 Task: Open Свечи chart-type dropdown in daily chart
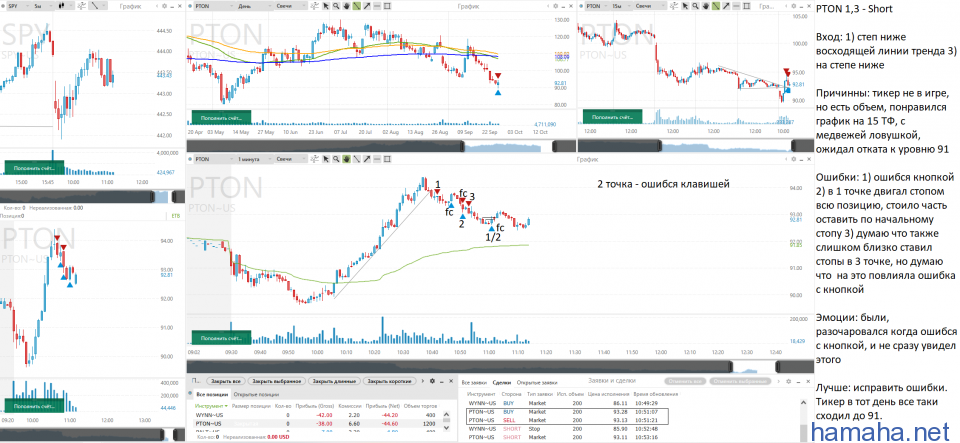coord(290,6)
